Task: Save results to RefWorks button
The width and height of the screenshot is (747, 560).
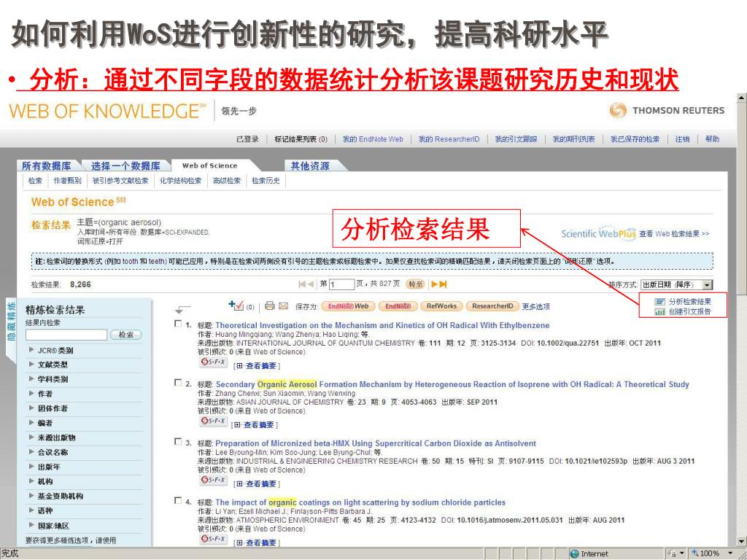Action: 441,306
